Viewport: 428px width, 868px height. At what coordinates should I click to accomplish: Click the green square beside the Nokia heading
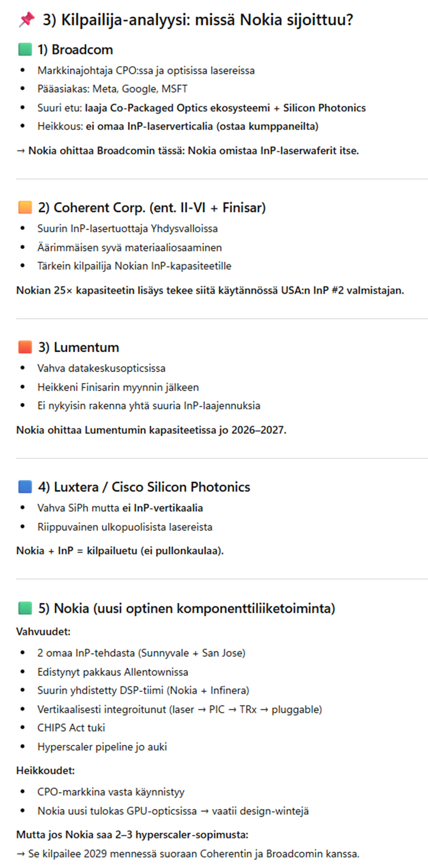(25, 608)
